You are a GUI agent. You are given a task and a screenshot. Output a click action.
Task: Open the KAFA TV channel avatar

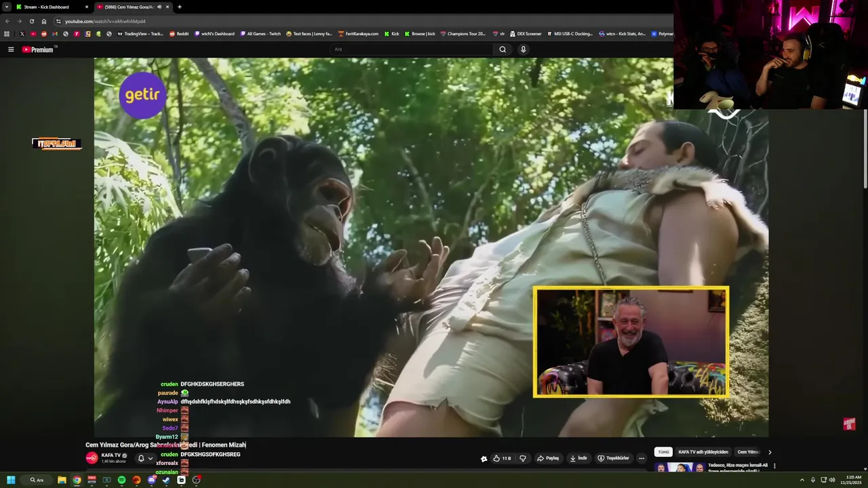[92, 457]
